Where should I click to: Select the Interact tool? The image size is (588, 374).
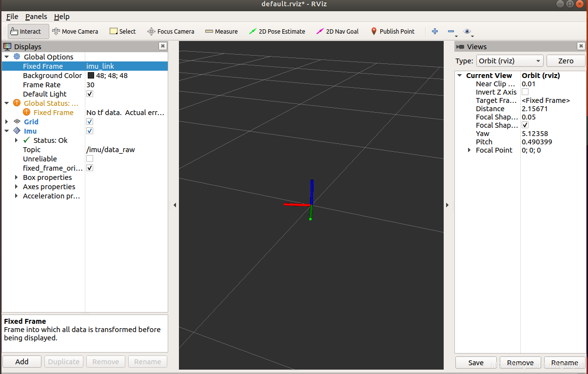point(28,31)
